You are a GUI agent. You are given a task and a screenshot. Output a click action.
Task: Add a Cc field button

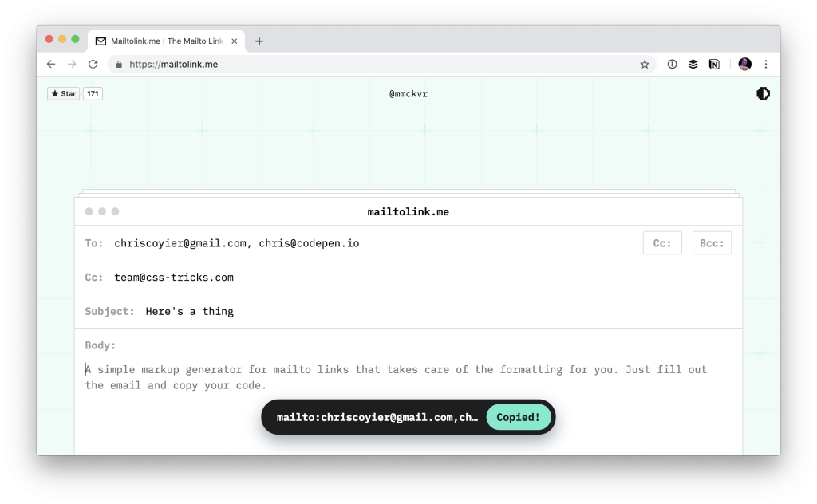click(x=662, y=243)
